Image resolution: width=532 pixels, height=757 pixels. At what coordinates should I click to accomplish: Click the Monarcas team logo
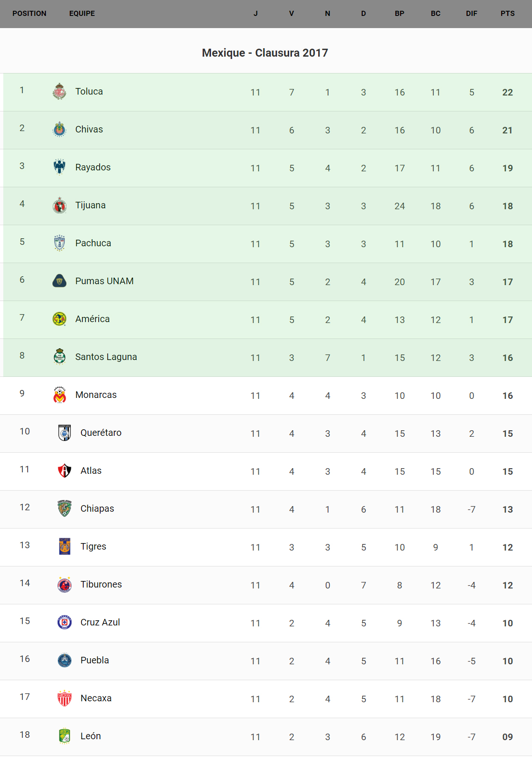[x=59, y=395]
